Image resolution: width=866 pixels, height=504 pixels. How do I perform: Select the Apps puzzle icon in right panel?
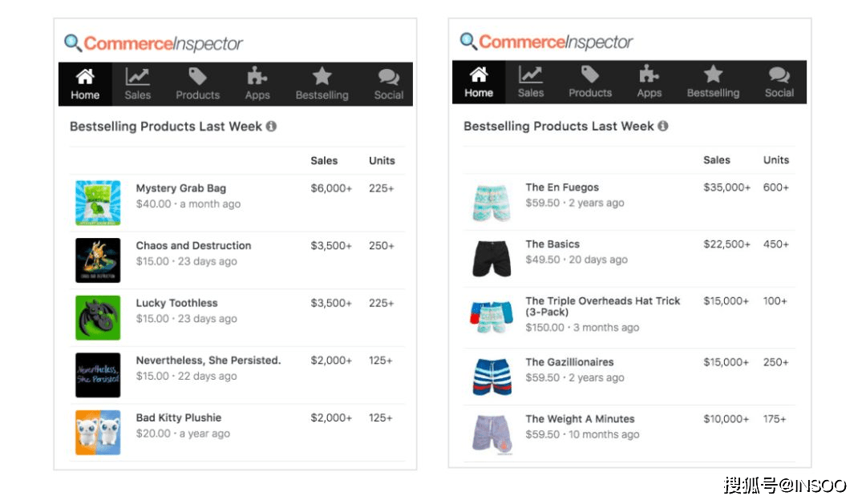649,75
